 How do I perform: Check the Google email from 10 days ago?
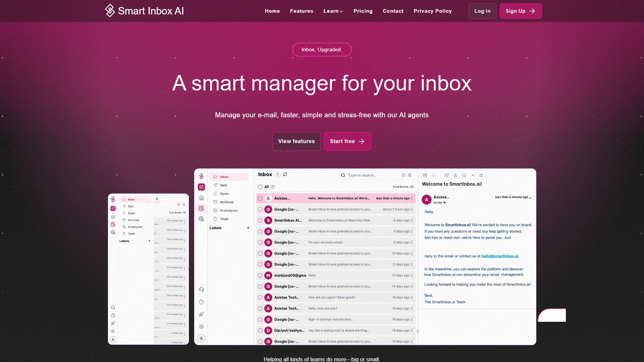pos(260,253)
